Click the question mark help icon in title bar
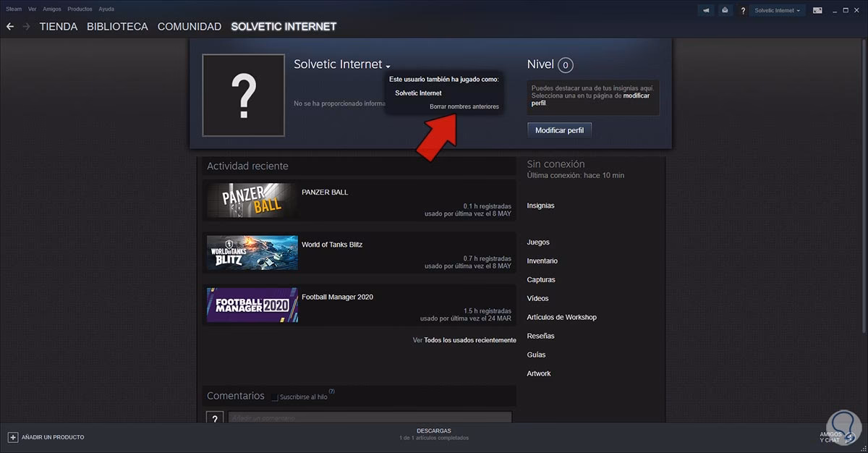Viewport: 868px width, 453px height. tap(742, 10)
